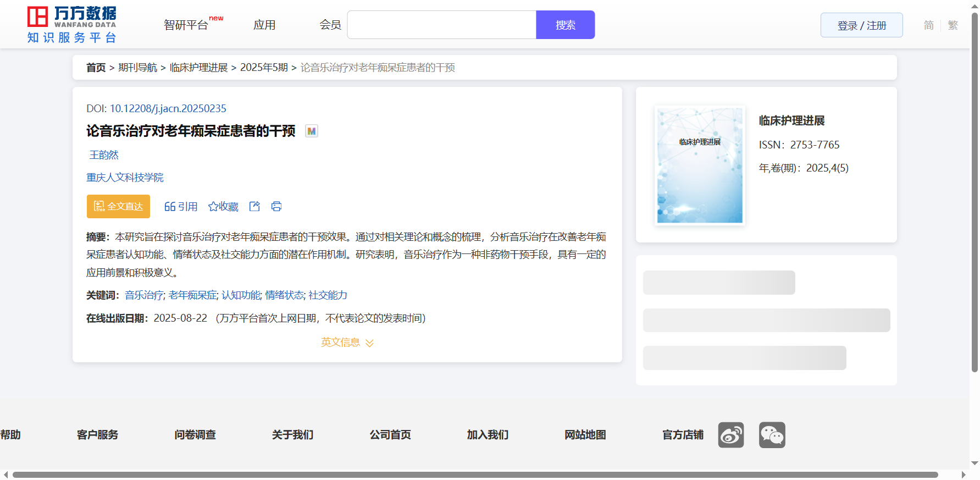Open footer link 客户服务
The image size is (980, 480).
point(97,435)
